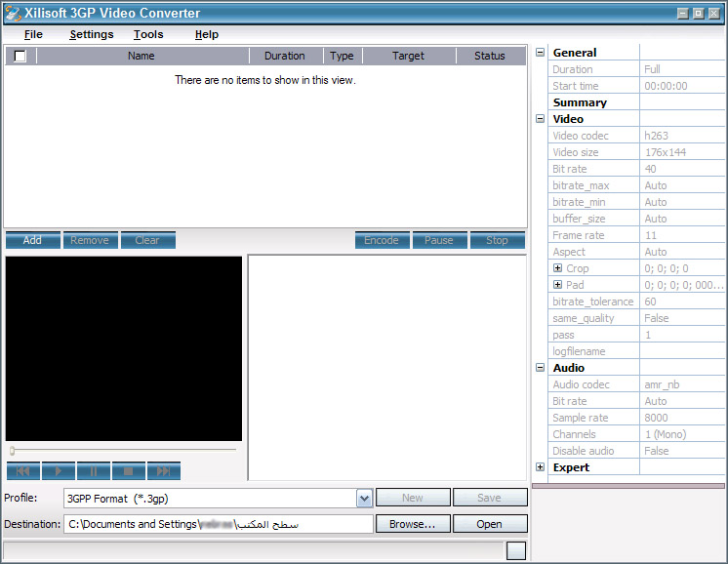Screen dimensions: 728x564
Task: Open the Profile dropdown arrow
Action: pyautogui.click(x=364, y=499)
